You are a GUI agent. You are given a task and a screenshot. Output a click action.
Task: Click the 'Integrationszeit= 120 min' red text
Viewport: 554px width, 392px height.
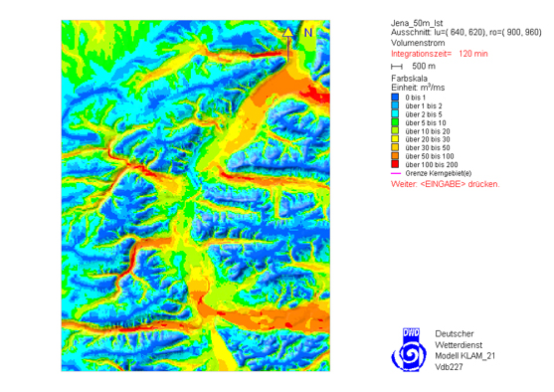(440, 54)
